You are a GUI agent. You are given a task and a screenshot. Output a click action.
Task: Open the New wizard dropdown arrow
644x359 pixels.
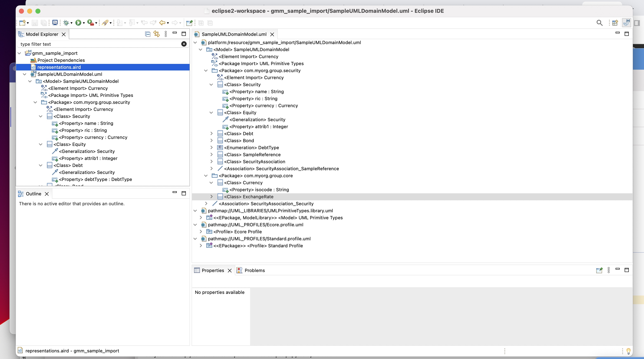point(28,23)
